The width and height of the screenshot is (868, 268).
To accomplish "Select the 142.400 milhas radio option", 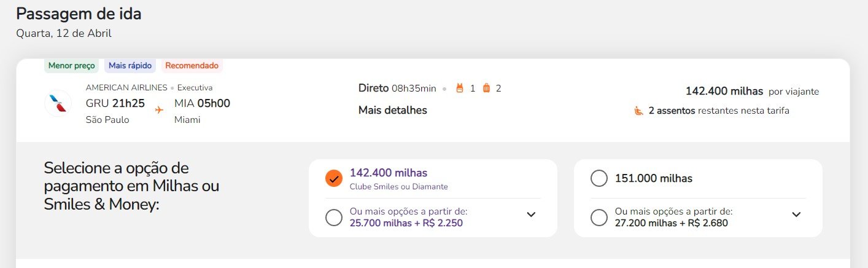I will (x=333, y=178).
